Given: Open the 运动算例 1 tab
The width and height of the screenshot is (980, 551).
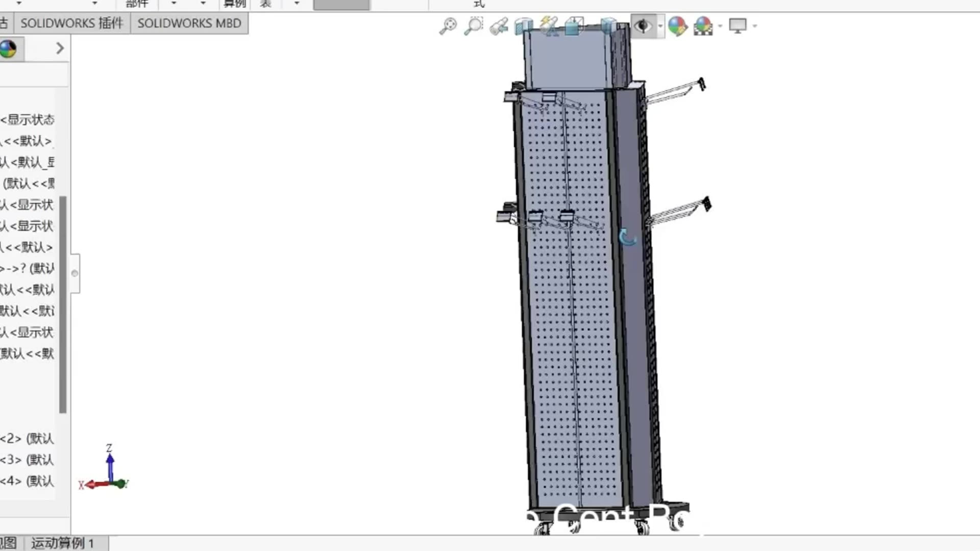Looking at the screenshot, I should (62, 543).
